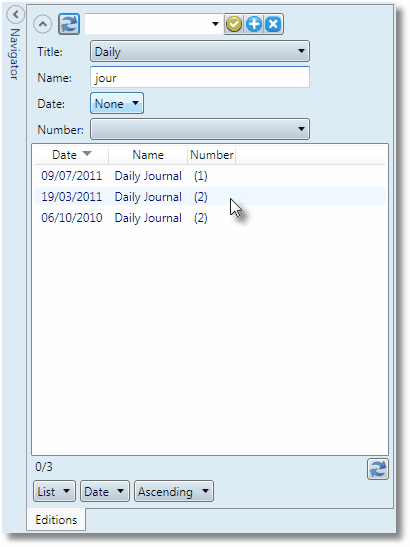Expand the Number dropdown
The width and height of the screenshot is (410, 547).
[x=200, y=129]
